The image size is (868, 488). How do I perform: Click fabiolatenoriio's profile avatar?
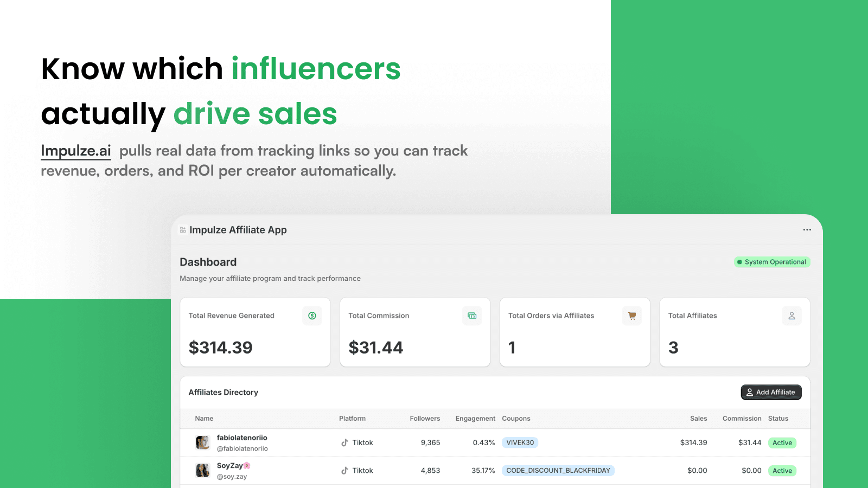tap(202, 442)
